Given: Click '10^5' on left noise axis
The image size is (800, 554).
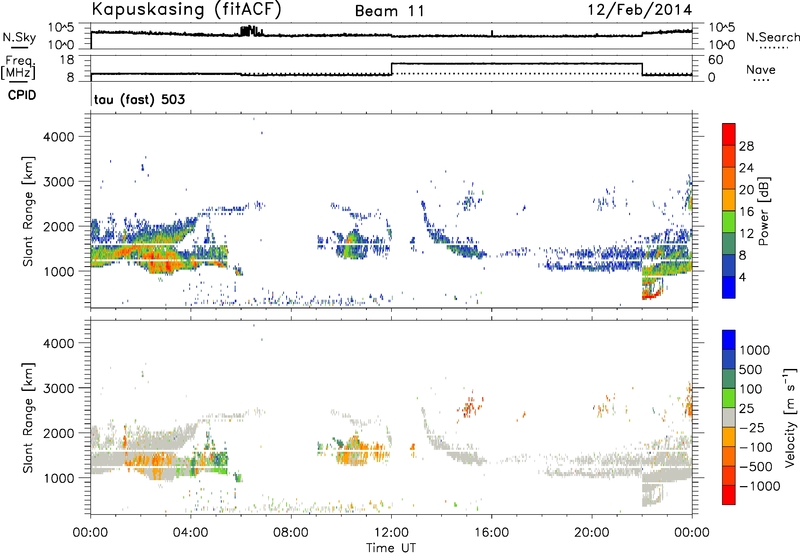Looking at the screenshot, I should point(61,28).
